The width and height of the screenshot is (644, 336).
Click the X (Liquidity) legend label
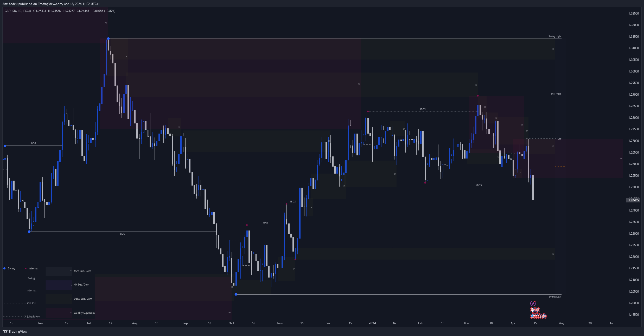(x=32, y=317)
